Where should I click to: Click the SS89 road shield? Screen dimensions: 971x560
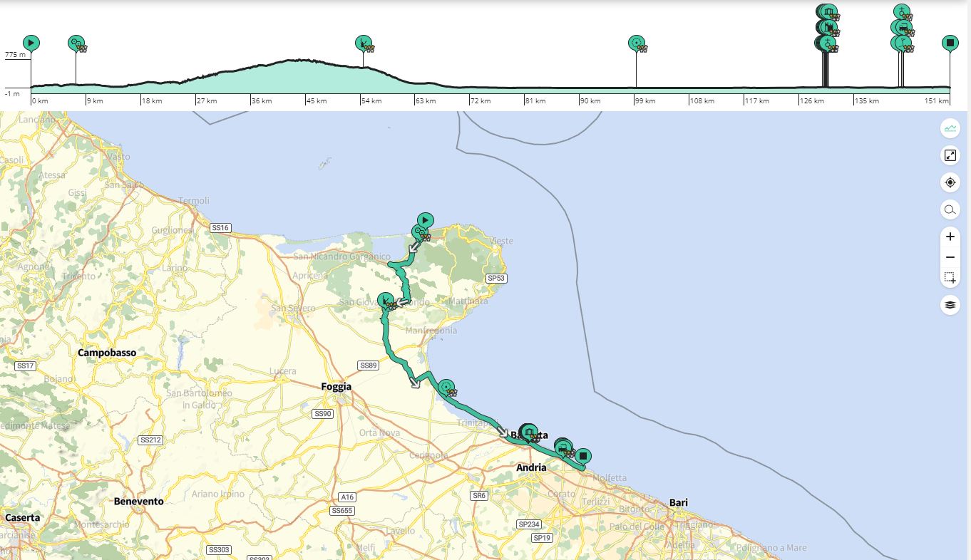(368, 365)
